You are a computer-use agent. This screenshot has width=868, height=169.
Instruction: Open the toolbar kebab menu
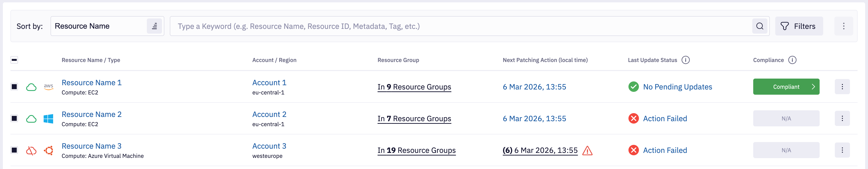843,26
